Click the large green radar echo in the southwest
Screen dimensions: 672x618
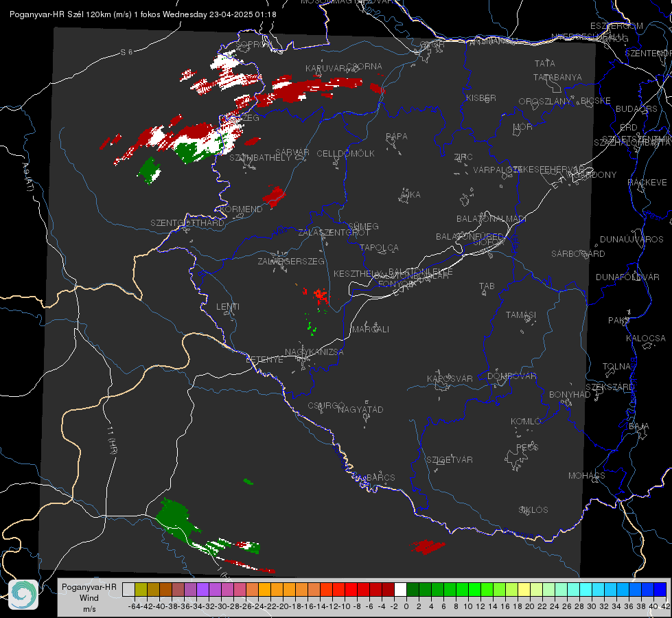coord(176,519)
